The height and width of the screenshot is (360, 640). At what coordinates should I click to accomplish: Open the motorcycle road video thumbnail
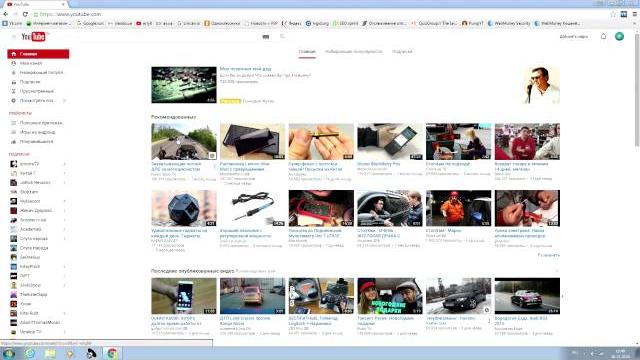tap(184, 141)
